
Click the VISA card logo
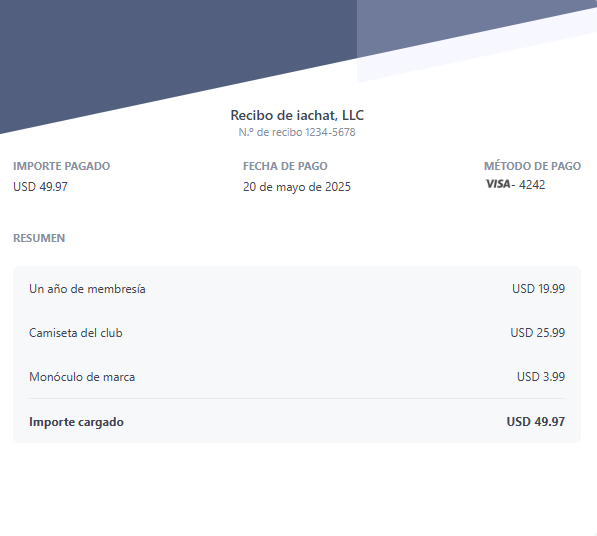[x=498, y=184]
